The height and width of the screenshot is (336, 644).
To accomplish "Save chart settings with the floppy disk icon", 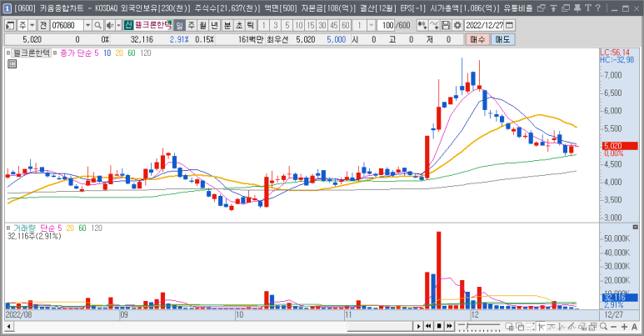I will [446, 26].
